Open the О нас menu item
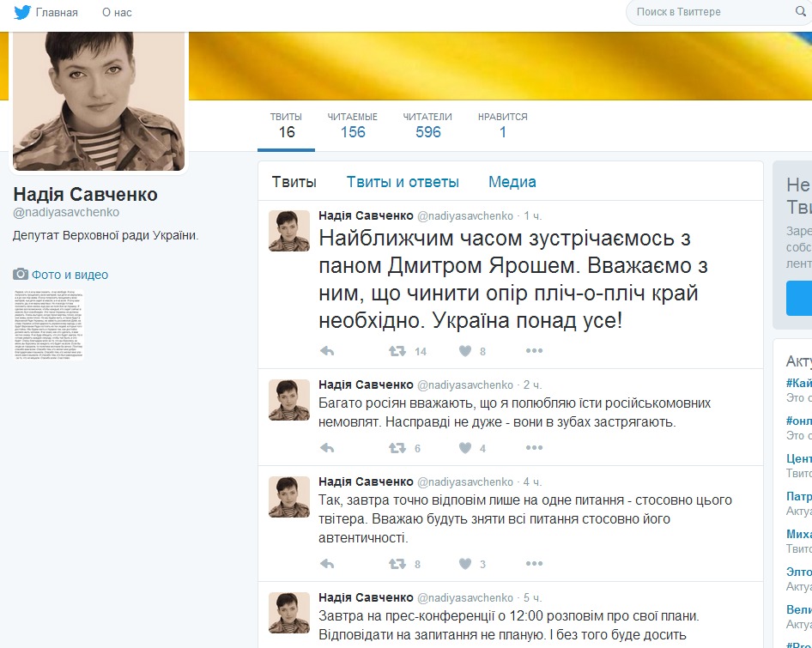 [117, 12]
